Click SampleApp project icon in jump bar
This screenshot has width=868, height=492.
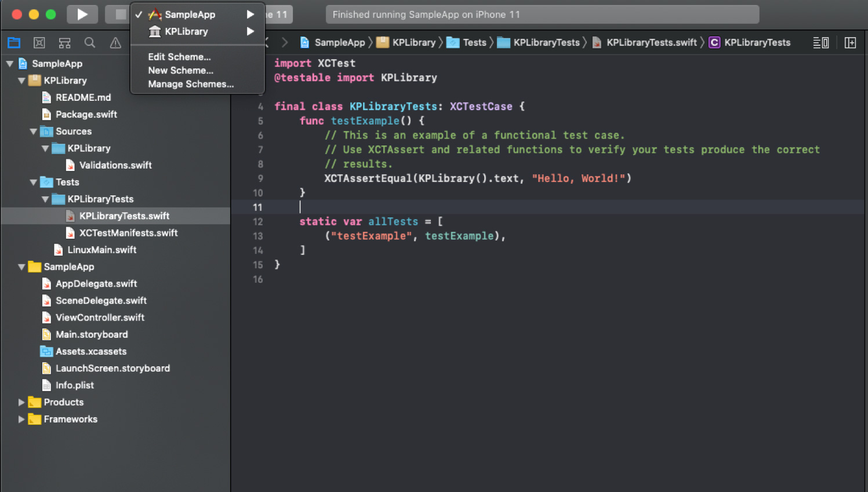click(x=304, y=42)
